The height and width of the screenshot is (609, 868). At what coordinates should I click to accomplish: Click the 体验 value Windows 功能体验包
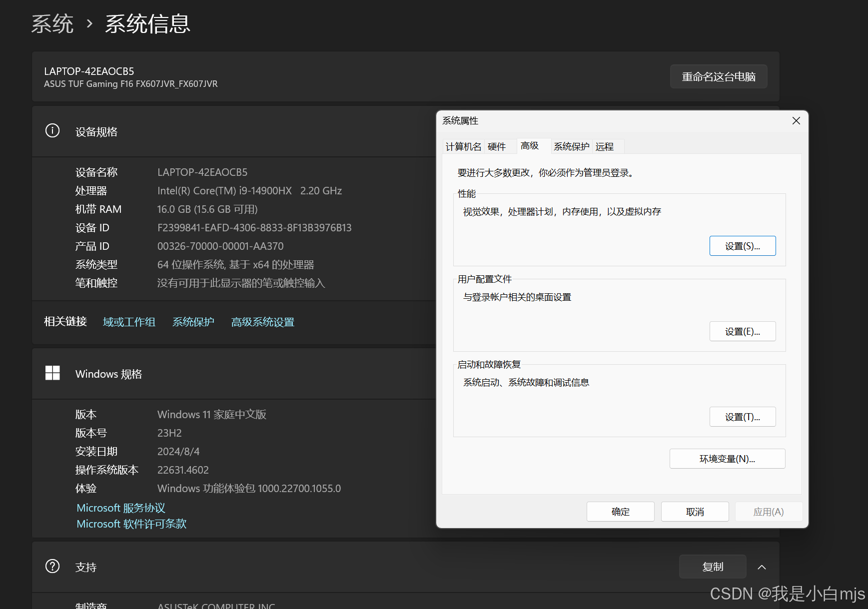click(249, 488)
